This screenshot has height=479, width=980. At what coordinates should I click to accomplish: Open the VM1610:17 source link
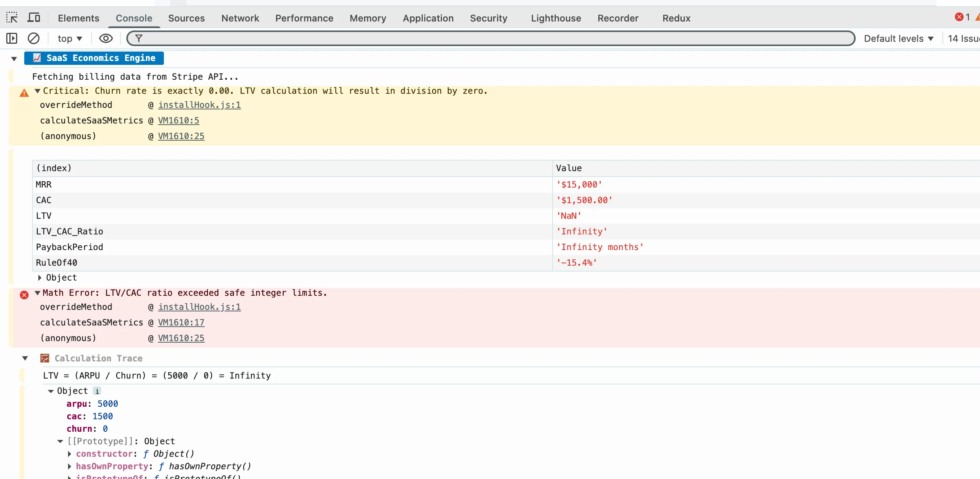click(181, 323)
